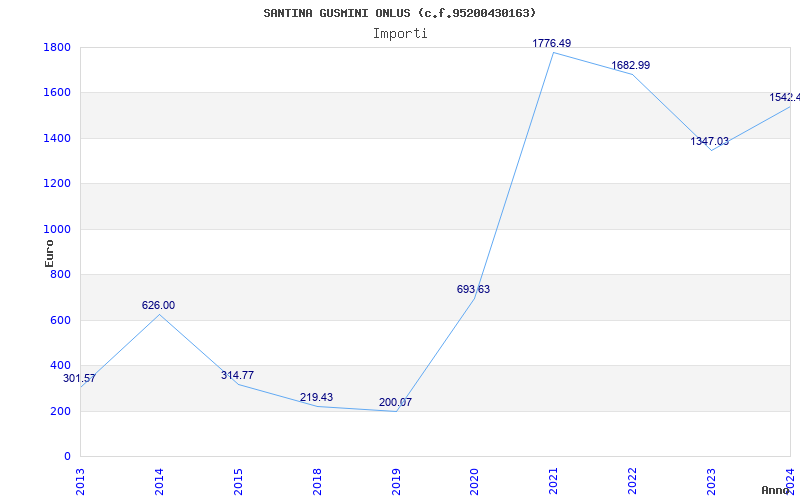Click the 314.77 data label
The height and width of the screenshot is (500, 800).
click(237, 376)
